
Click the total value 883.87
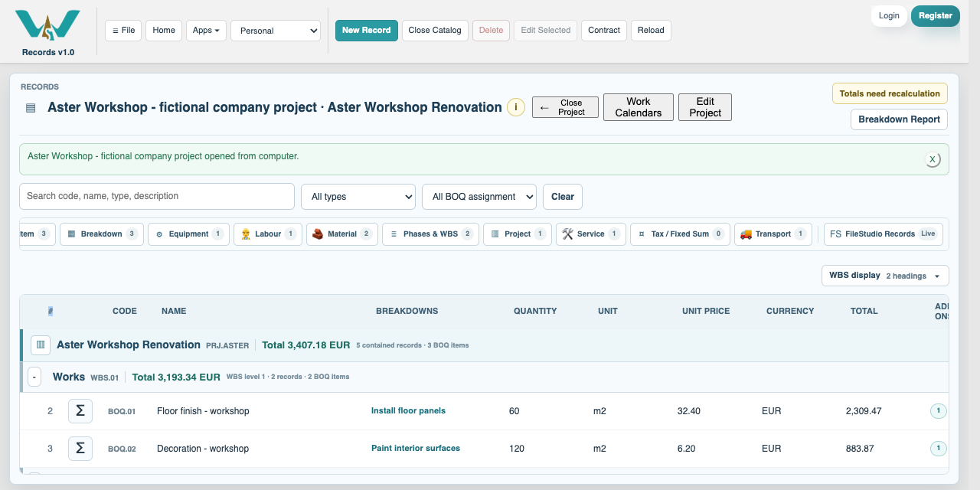click(x=860, y=449)
